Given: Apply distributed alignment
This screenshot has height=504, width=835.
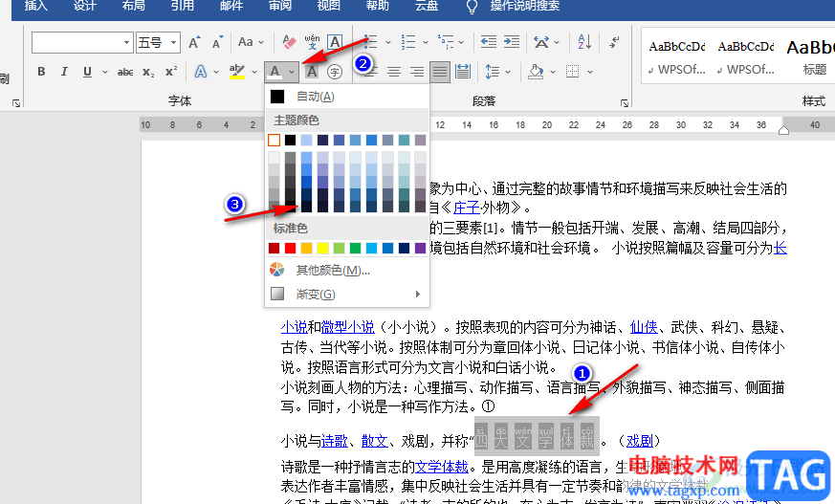Looking at the screenshot, I should tap(463, 72).
